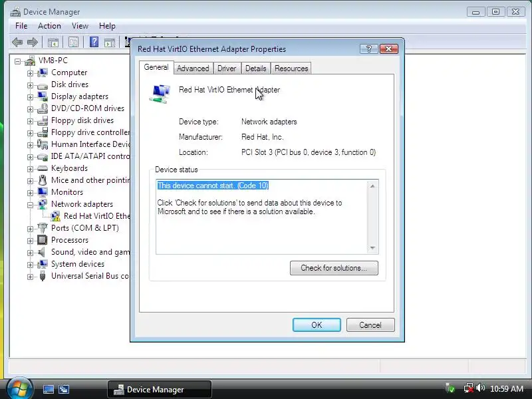Screen dimensions: 532x399
Task: Click the highlighted 'This device cannot start' text
Action: click(x=213, y=186)
